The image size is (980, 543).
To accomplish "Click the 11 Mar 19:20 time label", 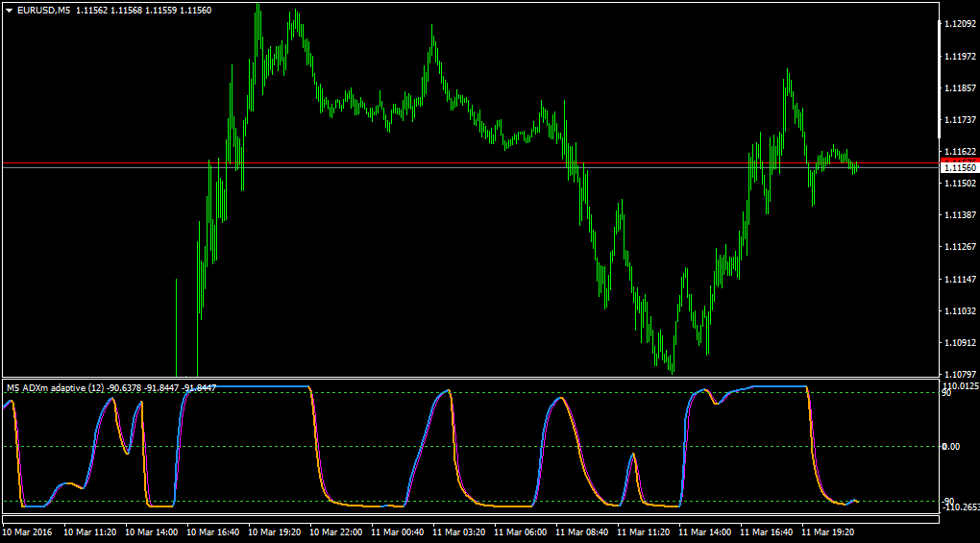I will (827, 532).
